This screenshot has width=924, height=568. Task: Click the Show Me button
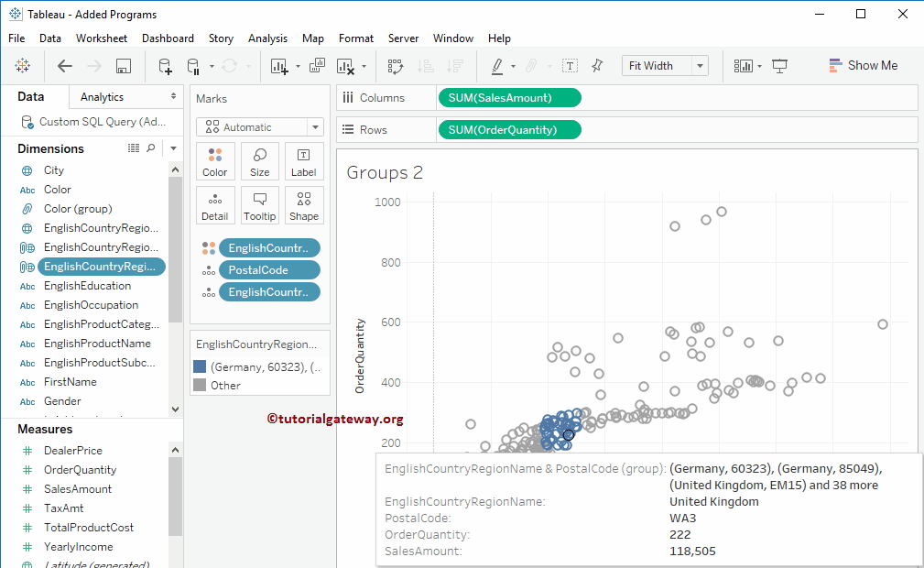click(863, 66)
